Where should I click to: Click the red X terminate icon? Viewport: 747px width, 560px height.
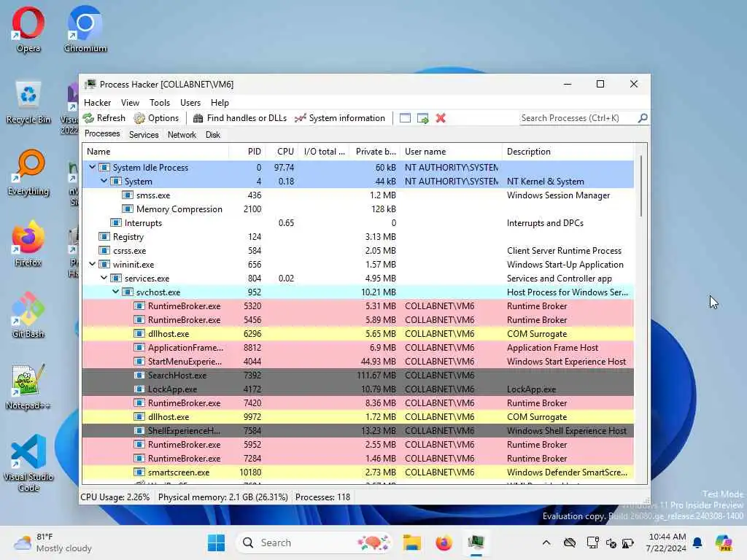pyautogui.click(x=441, y=118)
